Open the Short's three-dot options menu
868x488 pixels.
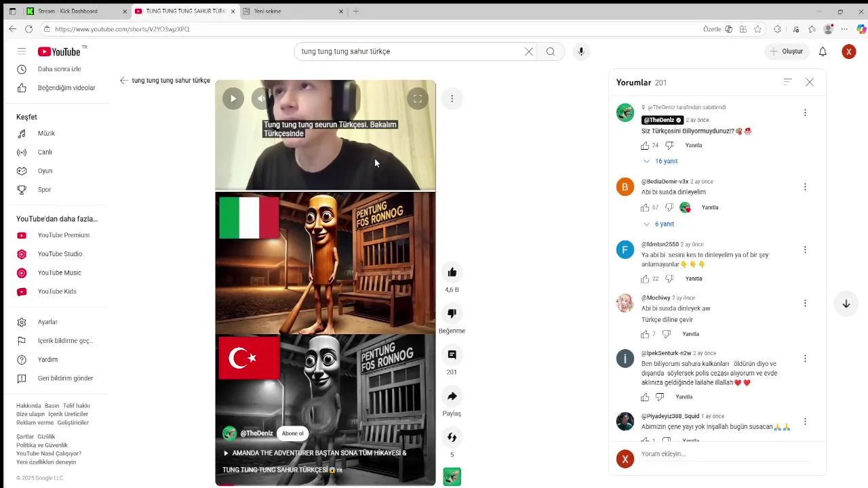(452, 98)
